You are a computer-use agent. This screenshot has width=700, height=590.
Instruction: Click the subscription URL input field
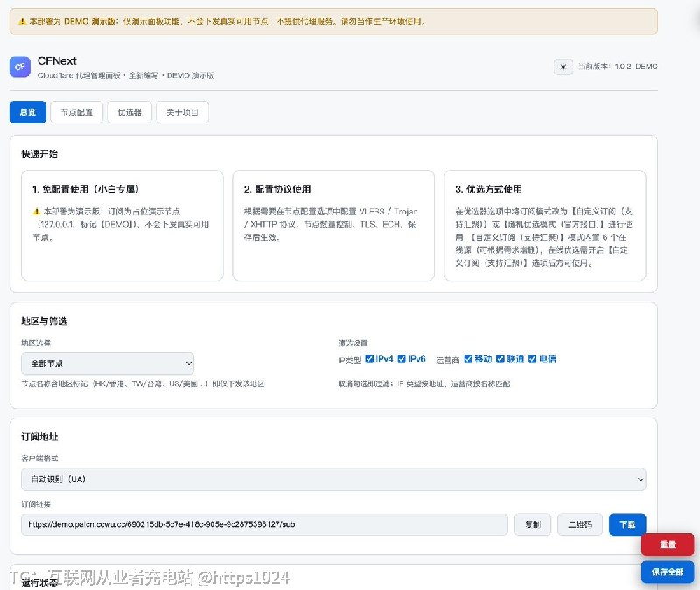tap(264, 524)
